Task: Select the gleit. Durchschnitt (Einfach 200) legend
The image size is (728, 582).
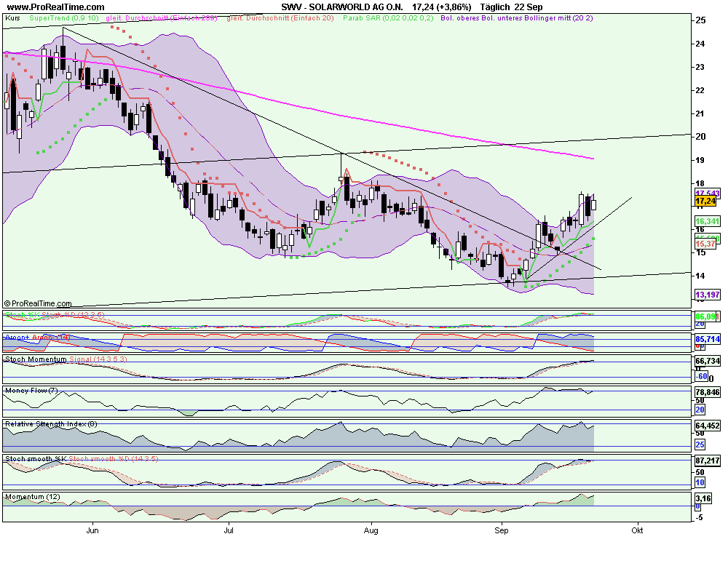Action: [x=162, y=18]
